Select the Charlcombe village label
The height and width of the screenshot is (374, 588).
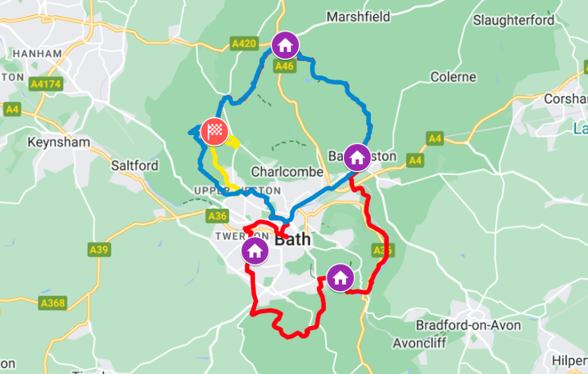point(287,172)
